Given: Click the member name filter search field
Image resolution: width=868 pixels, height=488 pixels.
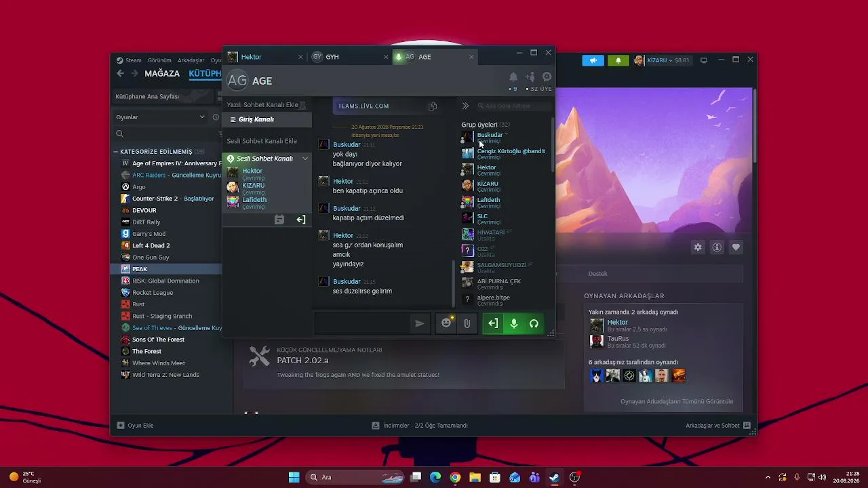Looking at the screenshot, I should pyautogui.click(x=513, y=106).
